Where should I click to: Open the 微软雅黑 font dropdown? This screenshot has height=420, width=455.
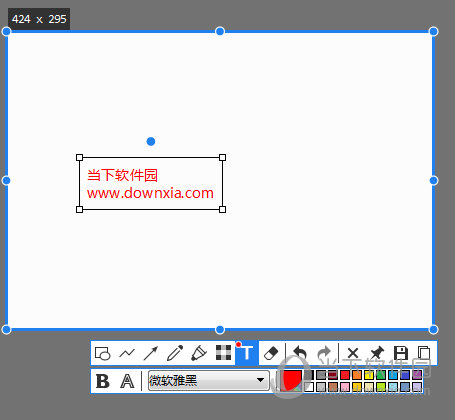[x=209, y=380]
